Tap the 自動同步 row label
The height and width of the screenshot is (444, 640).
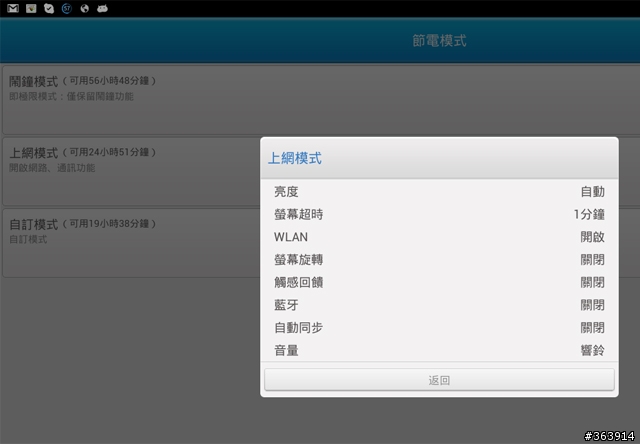(x=298, y=328)
